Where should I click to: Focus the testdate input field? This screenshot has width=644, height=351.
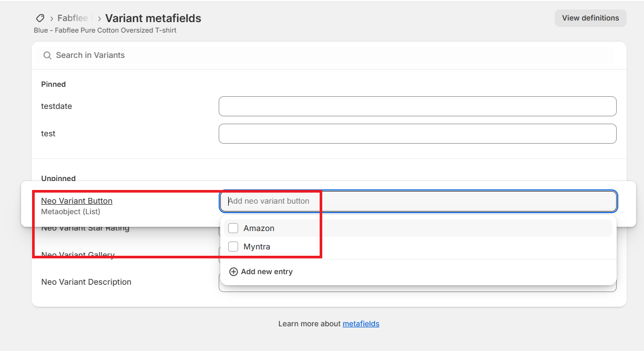pyautogui.click(x=417, y=106)
